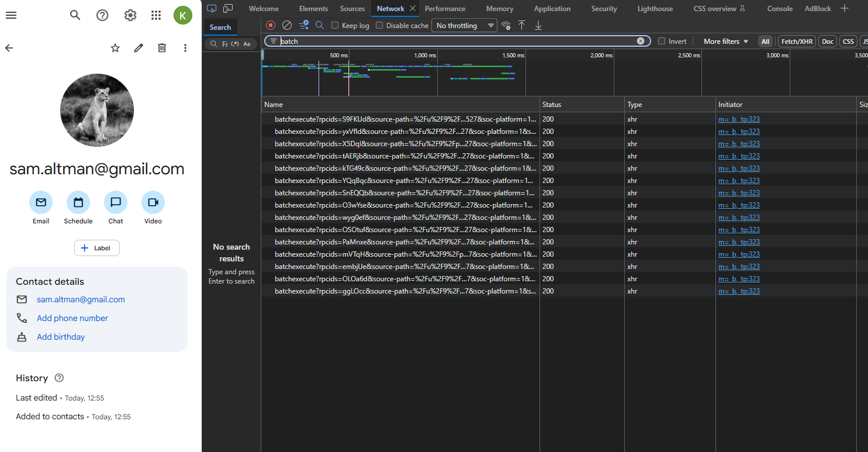Click the History help question icon
Viewport: 868px width, 452px height.
pos(59,378)
